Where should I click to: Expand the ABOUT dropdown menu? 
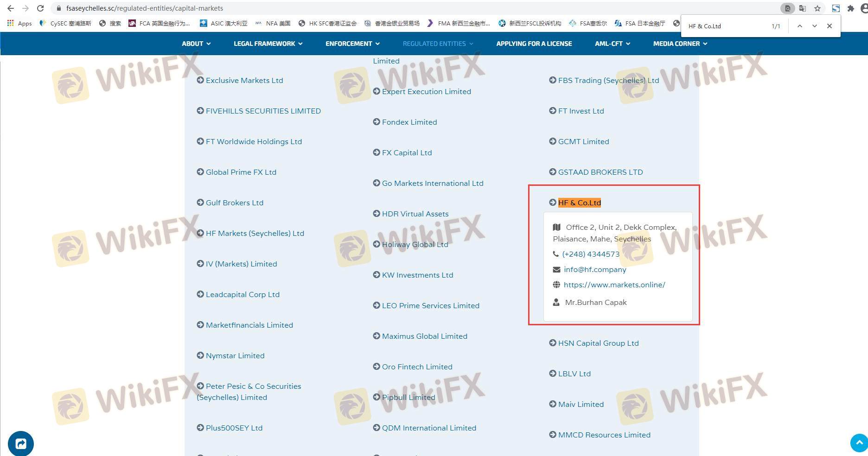click(x=196, y=44)
